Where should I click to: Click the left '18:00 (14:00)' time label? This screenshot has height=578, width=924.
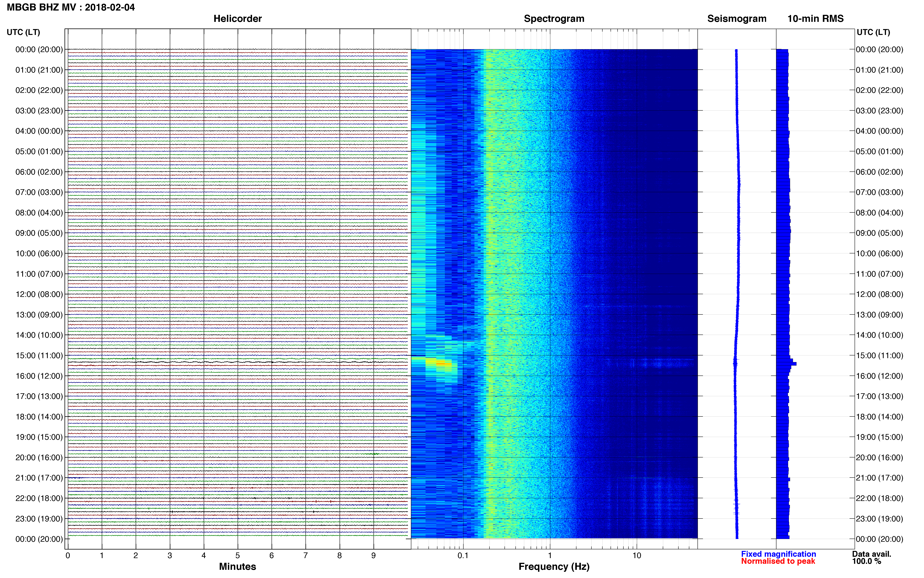(39, 417)
